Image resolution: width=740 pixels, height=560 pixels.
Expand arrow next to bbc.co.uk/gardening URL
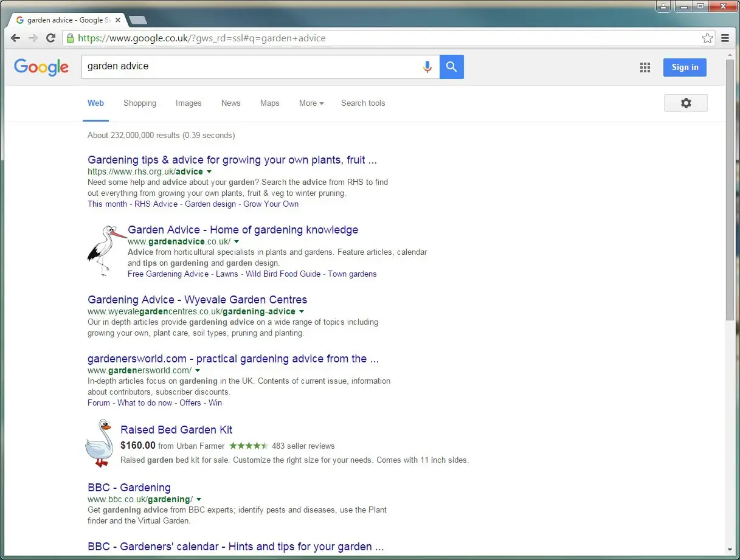[x=199, y=500]
